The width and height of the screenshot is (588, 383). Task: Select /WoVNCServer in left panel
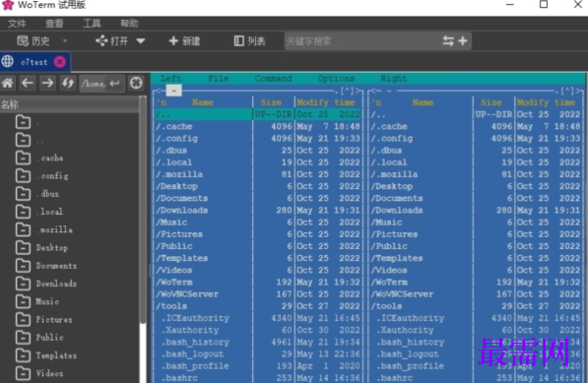258,294
